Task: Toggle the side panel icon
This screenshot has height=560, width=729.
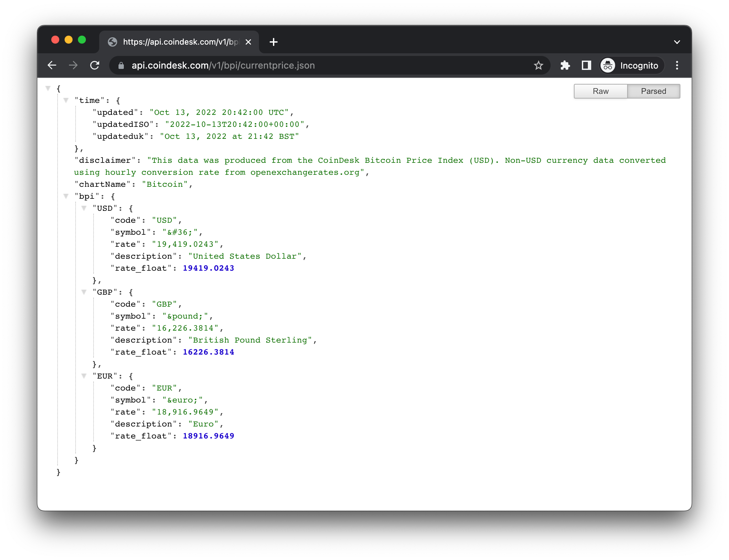Action: coord(587,65)
